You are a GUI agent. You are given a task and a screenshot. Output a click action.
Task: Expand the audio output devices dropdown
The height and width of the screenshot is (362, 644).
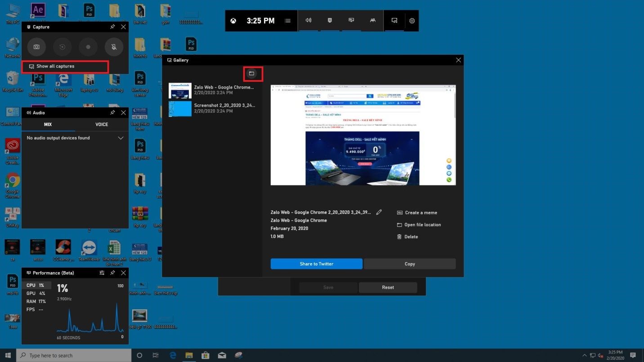[121, 138]
